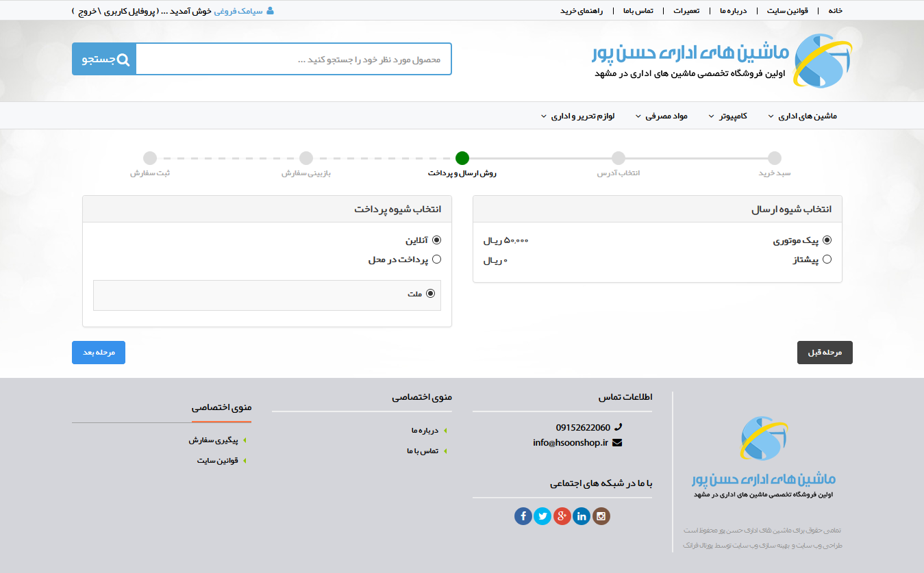Select پیک موتوری shipping method

click(827, 240)
